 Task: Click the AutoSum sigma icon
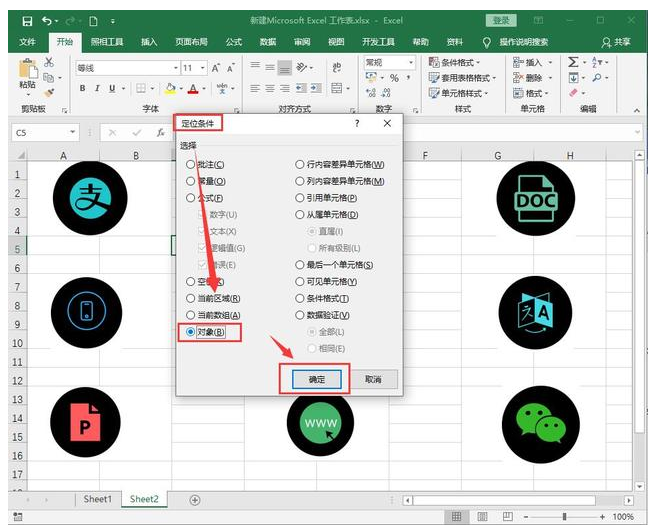(574, 62)
